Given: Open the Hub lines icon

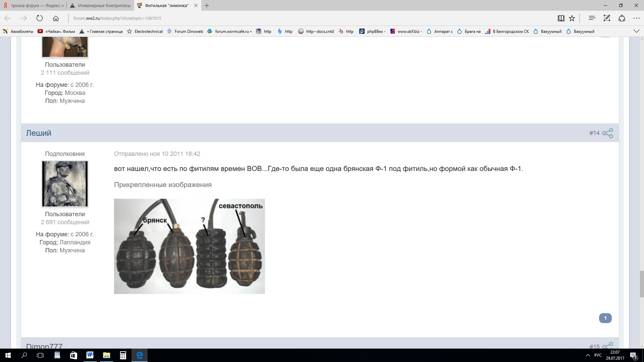Looking at the screenshot, I should point(592,18).
